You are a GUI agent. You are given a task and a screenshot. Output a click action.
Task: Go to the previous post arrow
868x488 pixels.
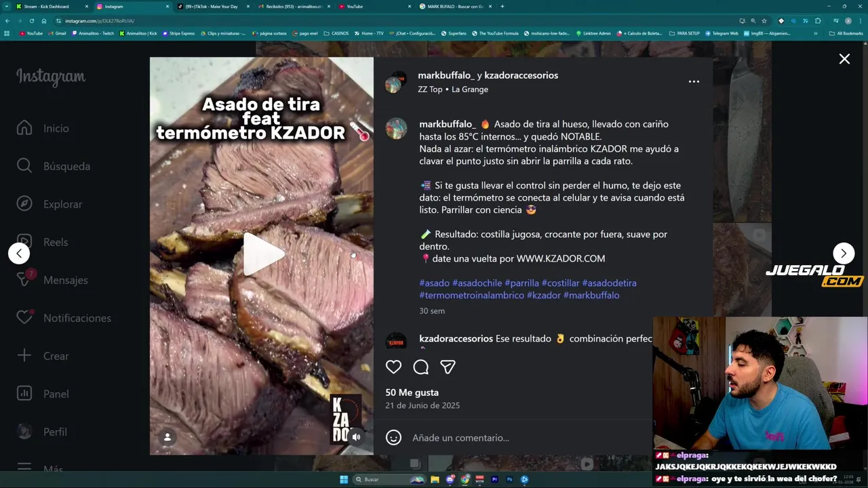pos(19,253)
